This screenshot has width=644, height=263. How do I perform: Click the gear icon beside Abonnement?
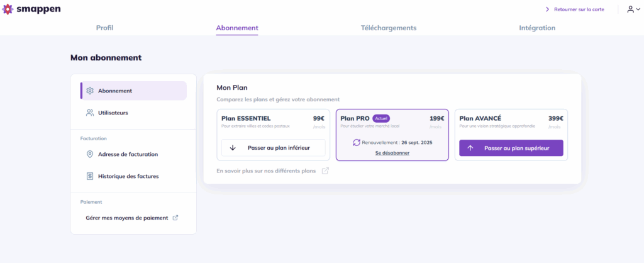(x=90, y=91)
